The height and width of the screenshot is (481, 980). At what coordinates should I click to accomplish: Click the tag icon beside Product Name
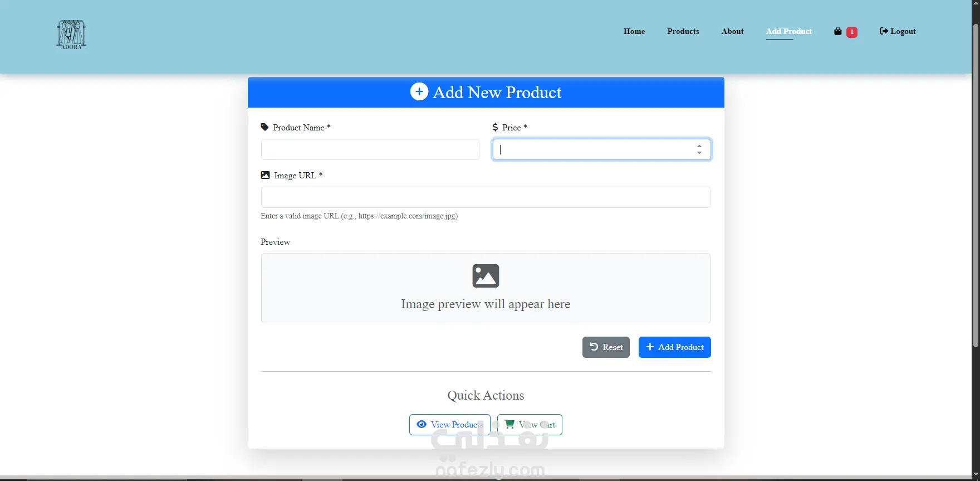(264, 127)
